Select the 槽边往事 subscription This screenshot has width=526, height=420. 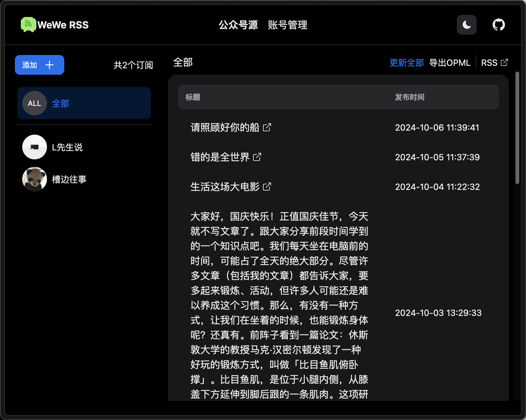coord(84,179)
